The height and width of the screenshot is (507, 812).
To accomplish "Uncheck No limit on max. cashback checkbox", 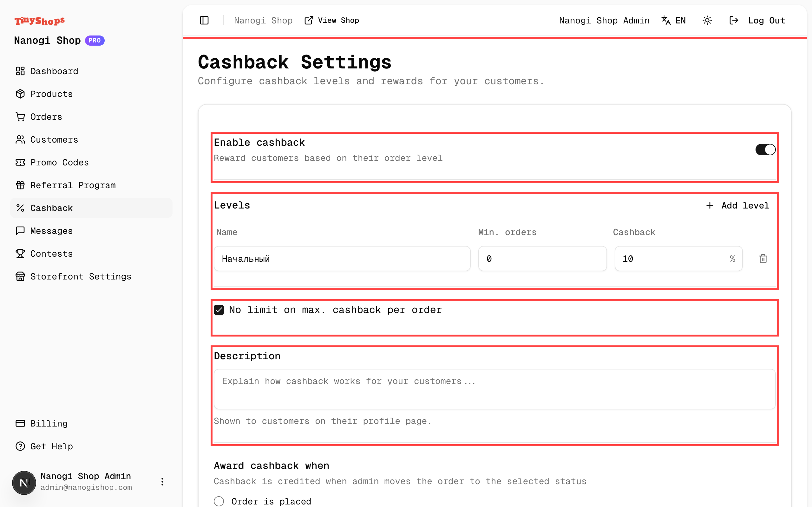I will point(219,310).
